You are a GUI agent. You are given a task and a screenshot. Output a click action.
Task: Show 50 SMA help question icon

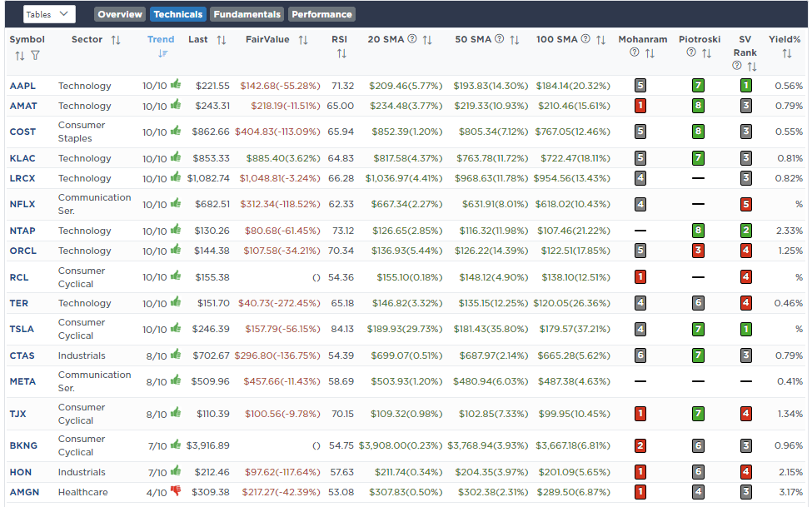click(499, 39)
